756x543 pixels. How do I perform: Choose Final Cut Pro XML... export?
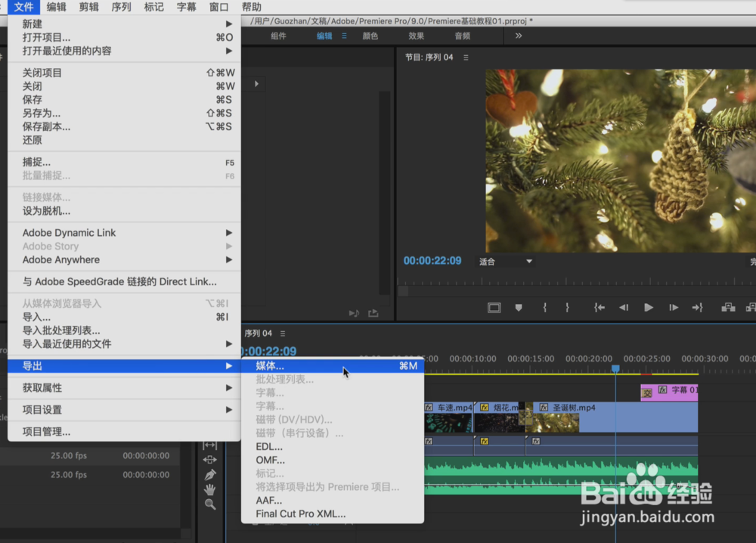pos(333,514)
